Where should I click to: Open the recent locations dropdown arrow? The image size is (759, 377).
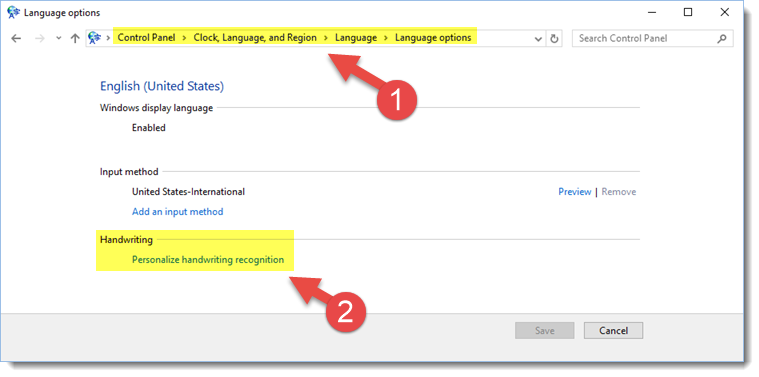click(x=59, y=38)
